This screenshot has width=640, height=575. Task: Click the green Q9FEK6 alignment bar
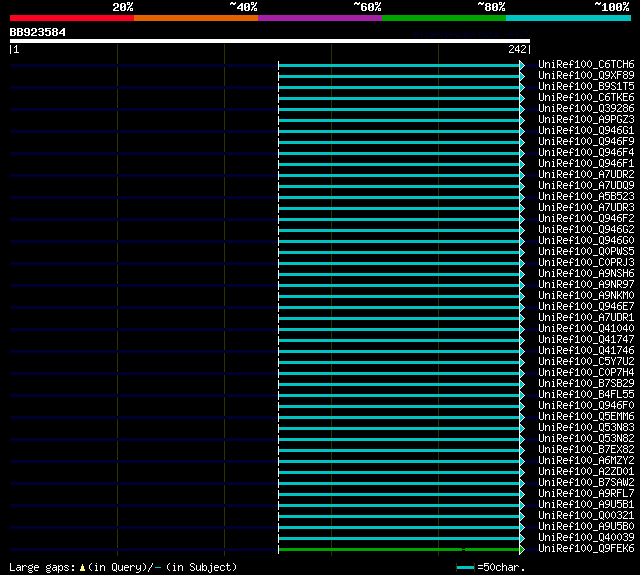click(399, 550)
